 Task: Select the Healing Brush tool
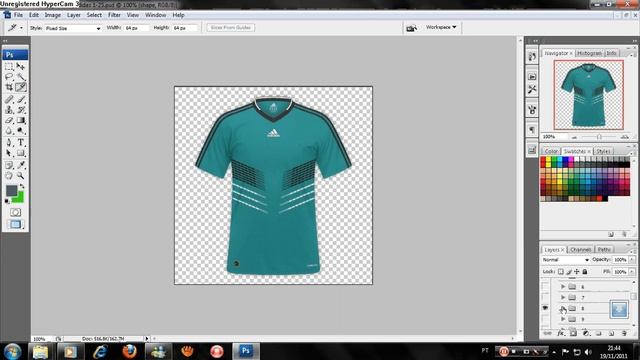pyautogui.click(x=9, y=99)
